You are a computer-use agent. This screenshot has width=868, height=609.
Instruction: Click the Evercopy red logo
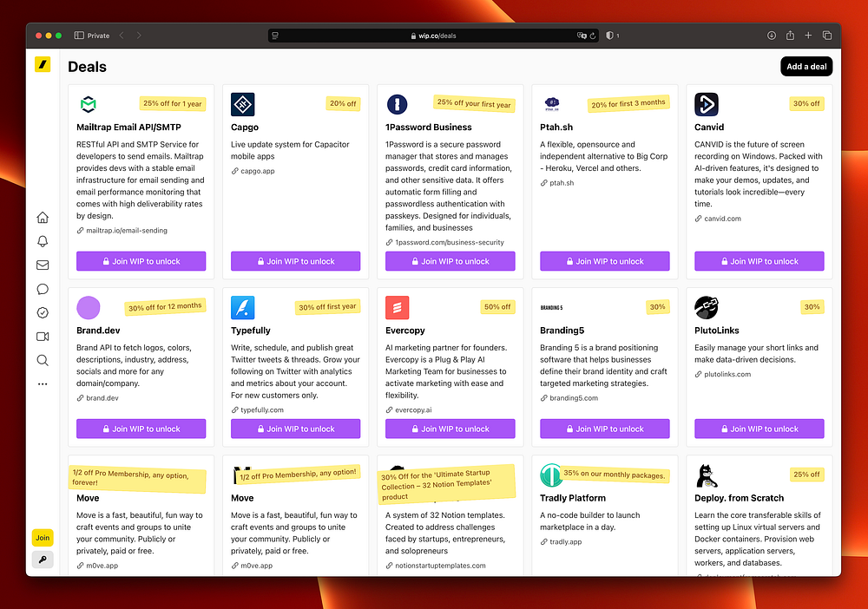pyautogui.click(x=397, y=308)
